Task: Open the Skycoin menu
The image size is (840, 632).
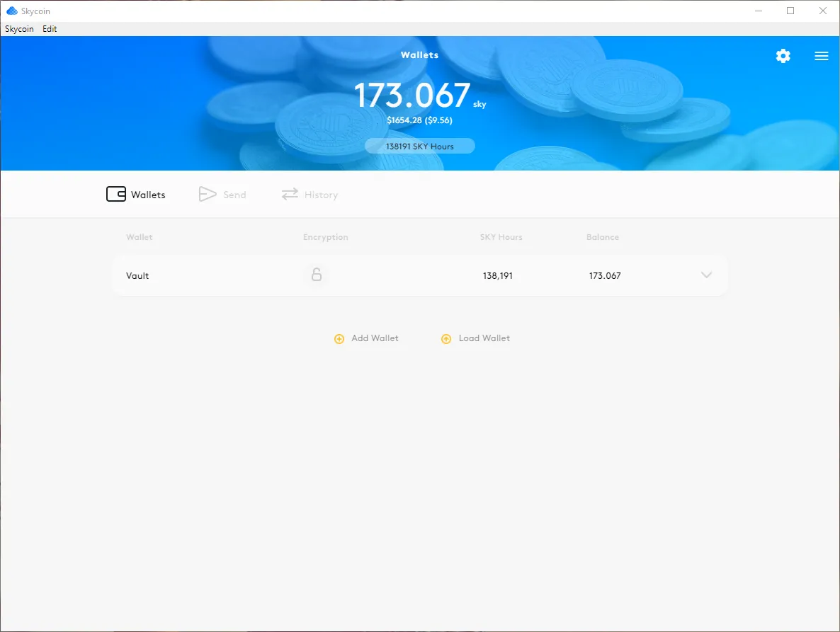Action: point(19,29)
